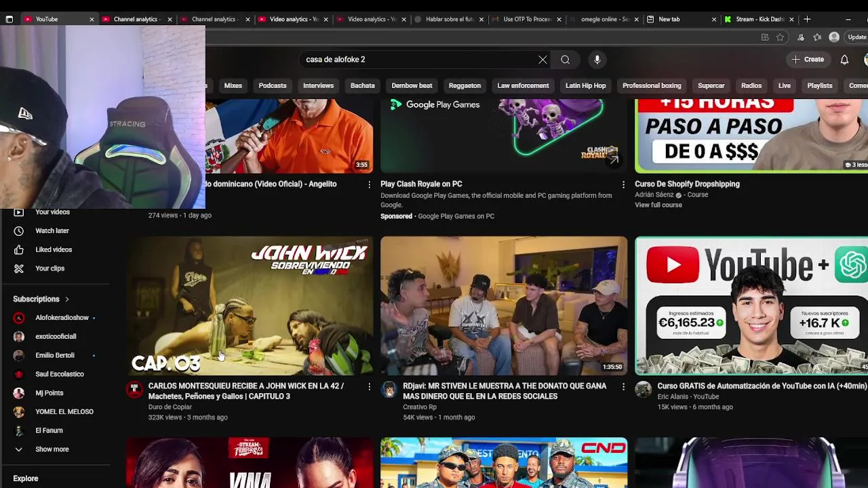The width and height of the screenshot is (868, 488).
Task: Click the magnifier search button
Action: tap(565, 60)
